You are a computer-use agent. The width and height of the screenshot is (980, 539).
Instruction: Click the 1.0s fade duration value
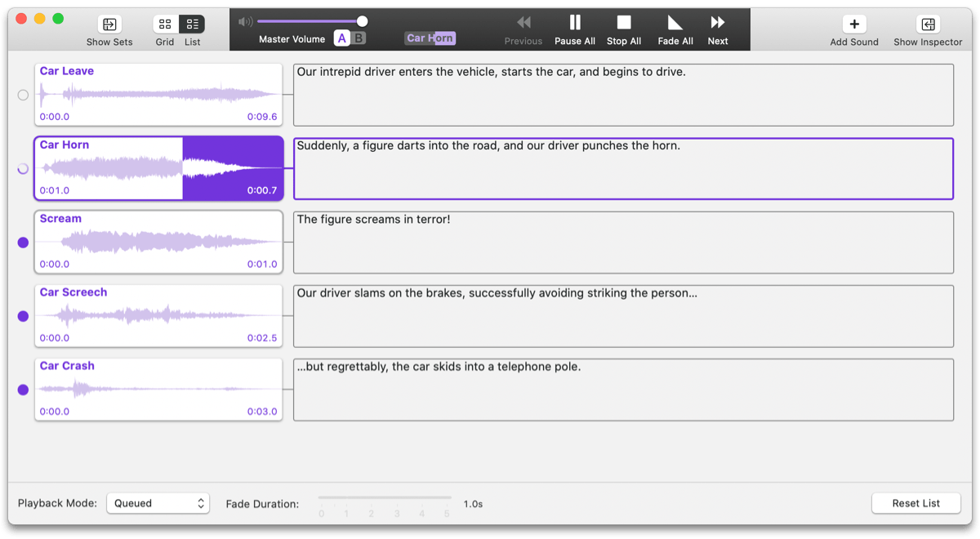[x=473, y=504]
